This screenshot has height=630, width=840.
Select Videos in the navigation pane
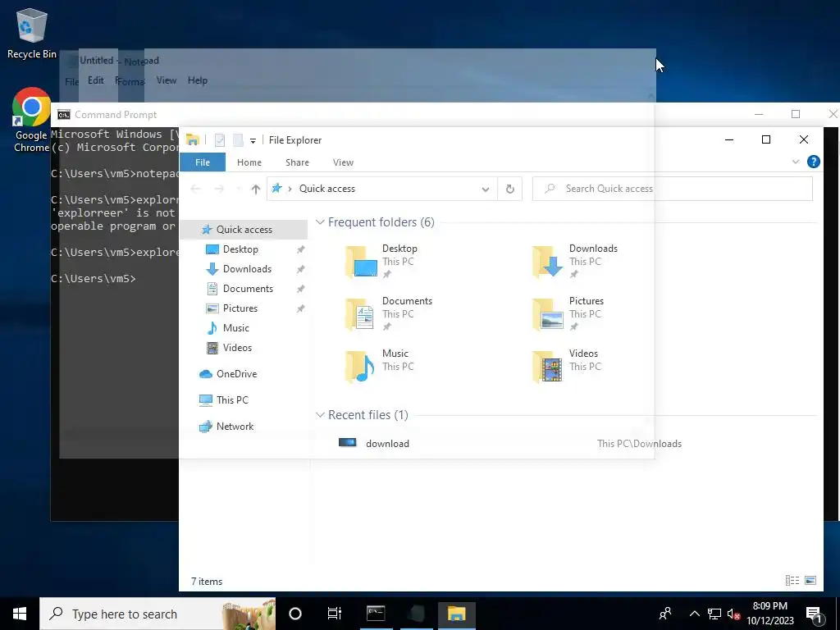[237, 348]
